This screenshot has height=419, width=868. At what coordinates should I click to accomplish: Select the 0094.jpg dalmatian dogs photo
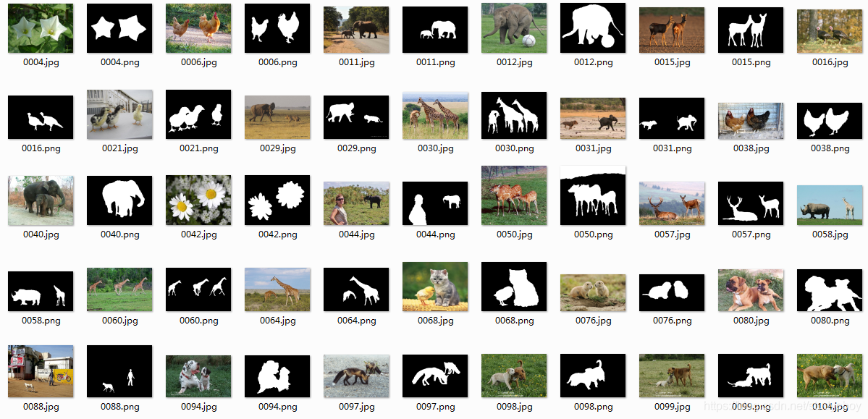point(198,376)
